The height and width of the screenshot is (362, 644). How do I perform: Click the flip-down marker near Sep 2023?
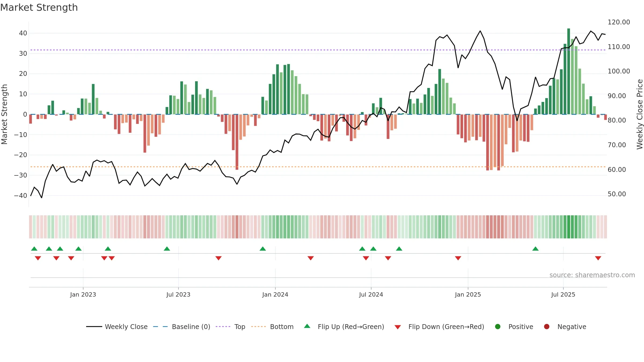tap(218, 258)
